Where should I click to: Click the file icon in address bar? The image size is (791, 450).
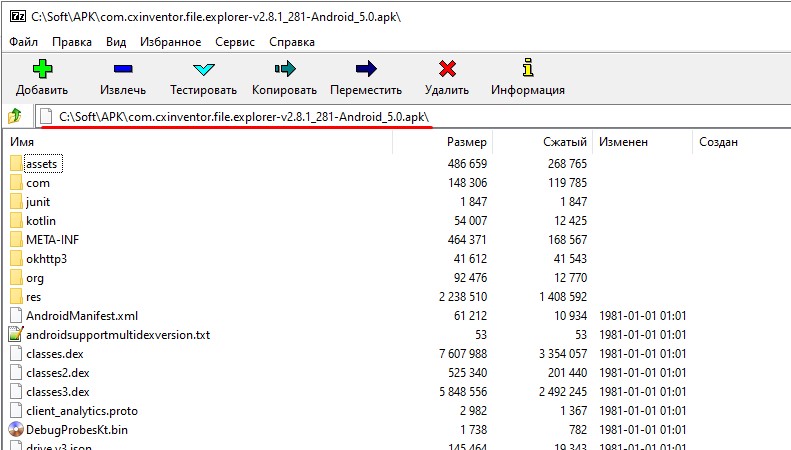(46, 117)
